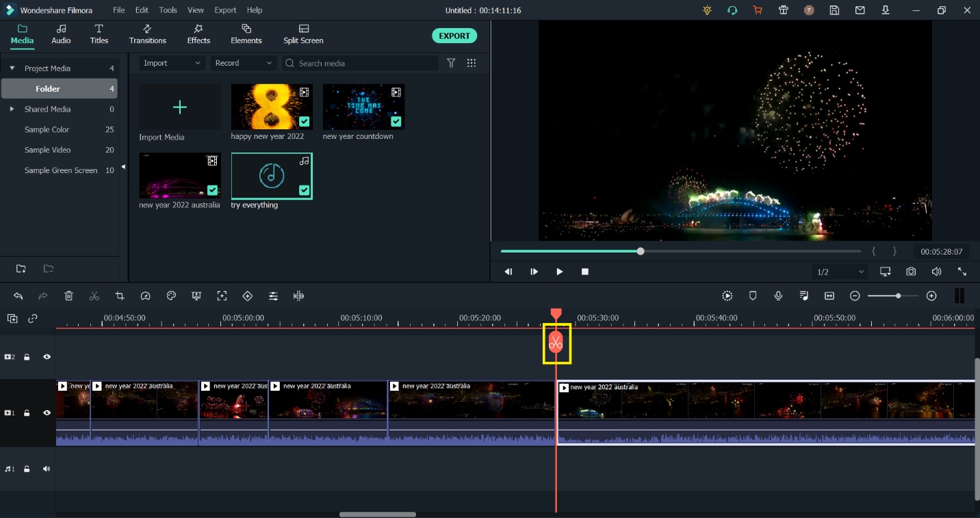Click the Stop button in preview
The width and height of the screenshot is (980, 518).
[x=585, y=272]
